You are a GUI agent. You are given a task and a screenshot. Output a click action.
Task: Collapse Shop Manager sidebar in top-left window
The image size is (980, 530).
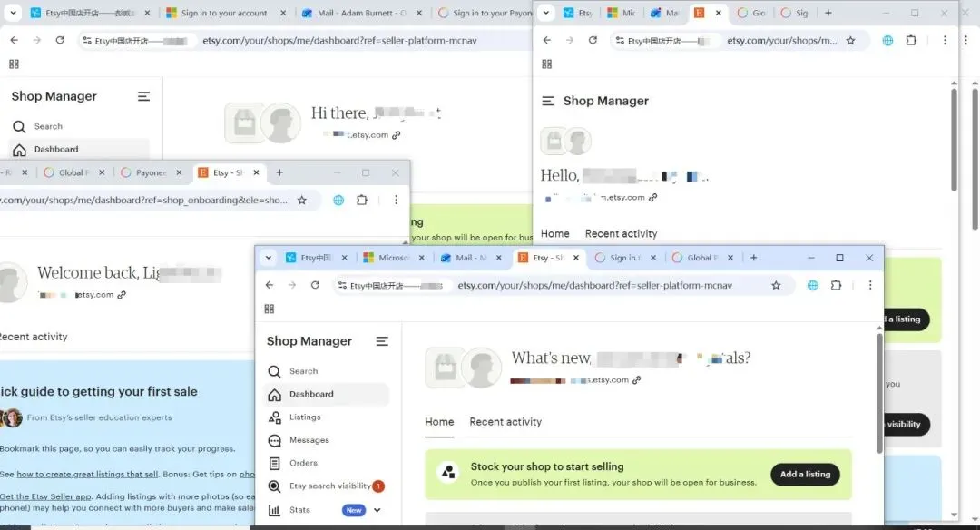tap(143, 96)
